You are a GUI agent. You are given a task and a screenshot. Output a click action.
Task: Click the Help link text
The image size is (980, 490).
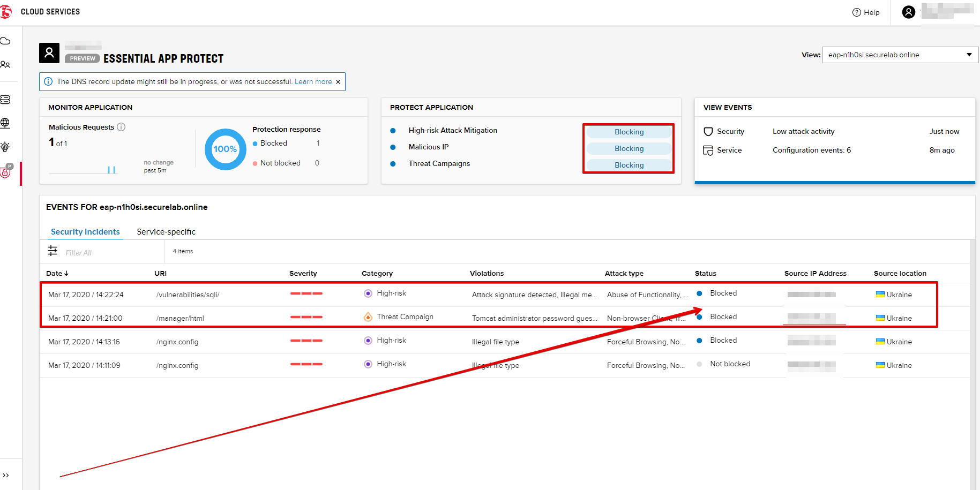[871, 12]
